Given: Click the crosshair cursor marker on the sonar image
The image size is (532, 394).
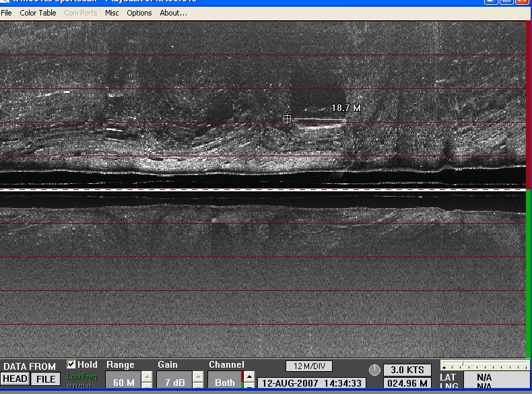Looking at the screenshot, I should coord(288,119).
